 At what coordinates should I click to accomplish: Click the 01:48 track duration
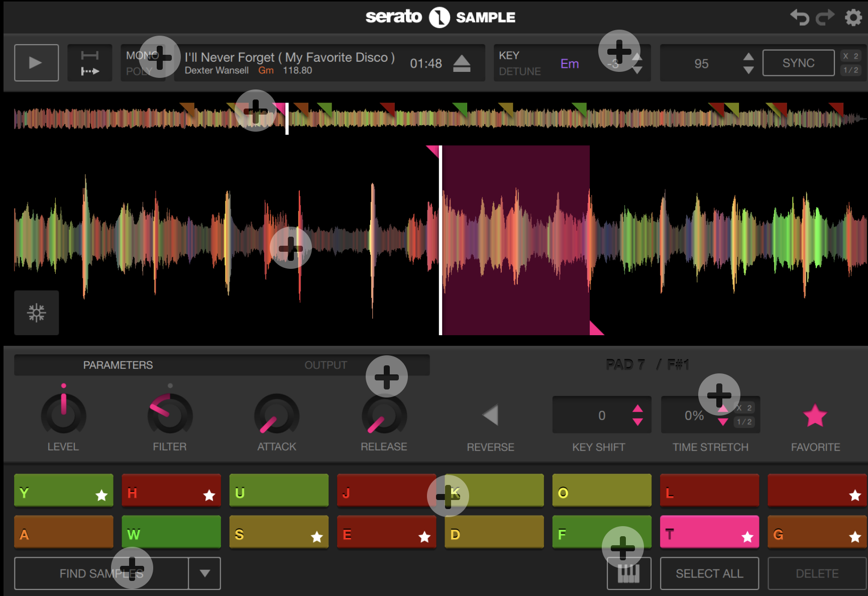(426, 63)
